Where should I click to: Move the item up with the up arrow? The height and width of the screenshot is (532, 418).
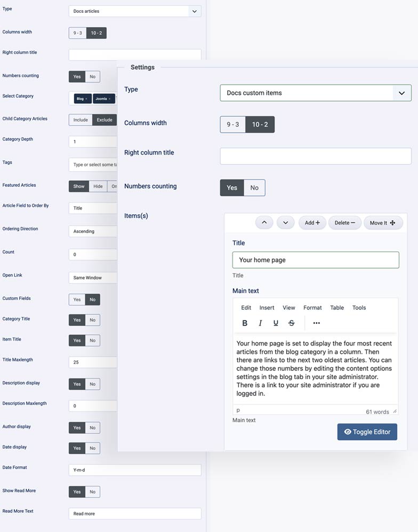264,222
